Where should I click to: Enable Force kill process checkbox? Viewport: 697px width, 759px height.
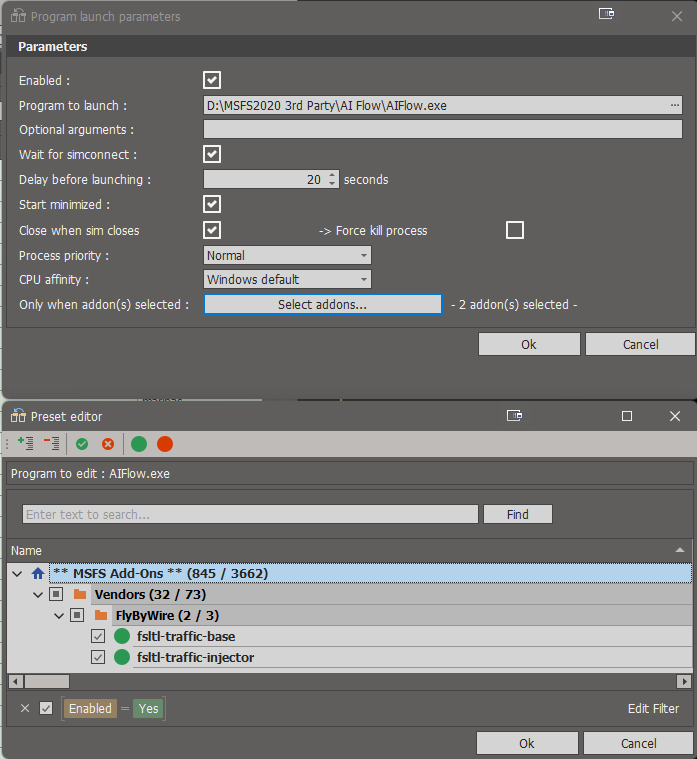[515, 230]
